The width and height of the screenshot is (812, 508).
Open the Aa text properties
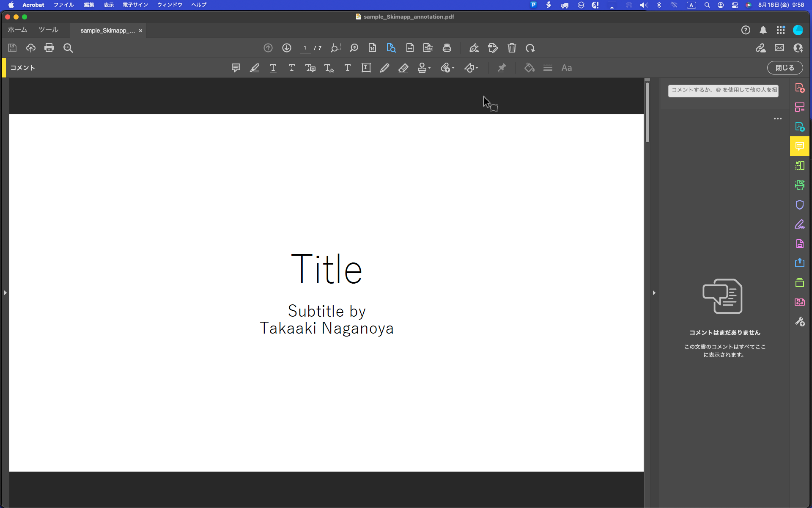tap(567, 68)
